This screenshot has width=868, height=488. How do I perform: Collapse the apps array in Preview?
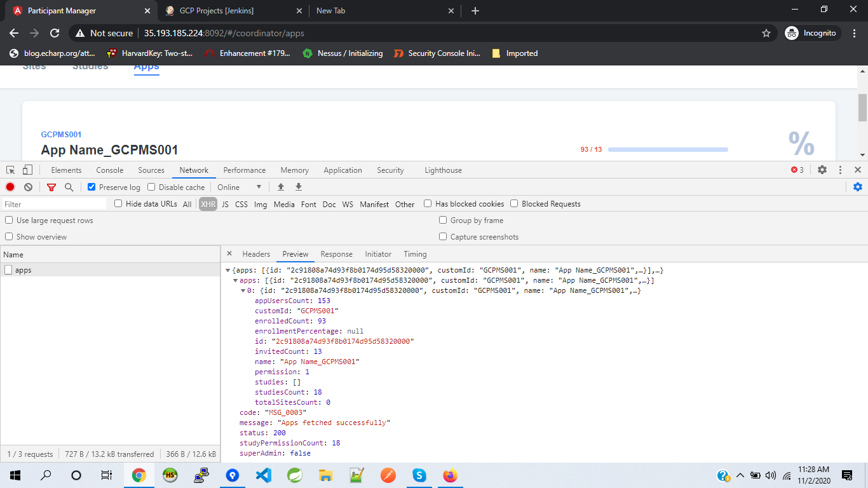pos(234,280)
